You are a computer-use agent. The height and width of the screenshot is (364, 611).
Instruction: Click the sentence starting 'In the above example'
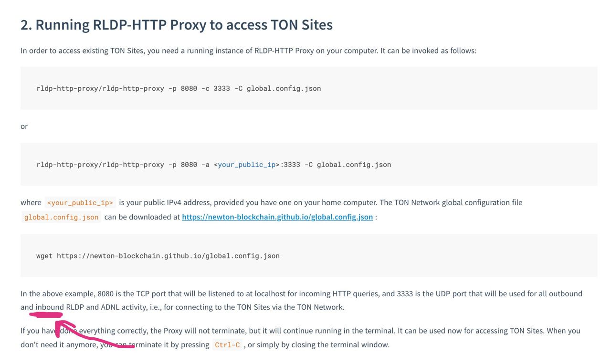pyautogui.click(x=301, y=300)
